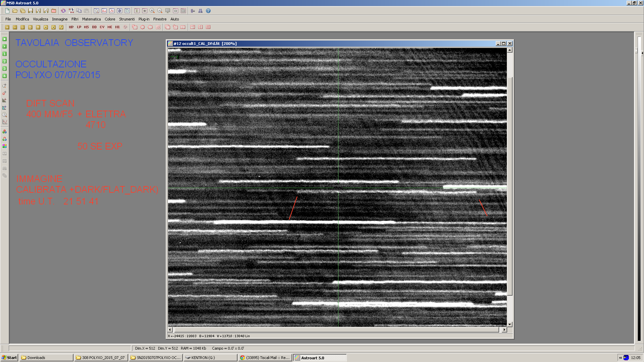Open the Colore menu
Viewport: 644px width, 362px height.
pyautogui.click(x=110, y=19)
